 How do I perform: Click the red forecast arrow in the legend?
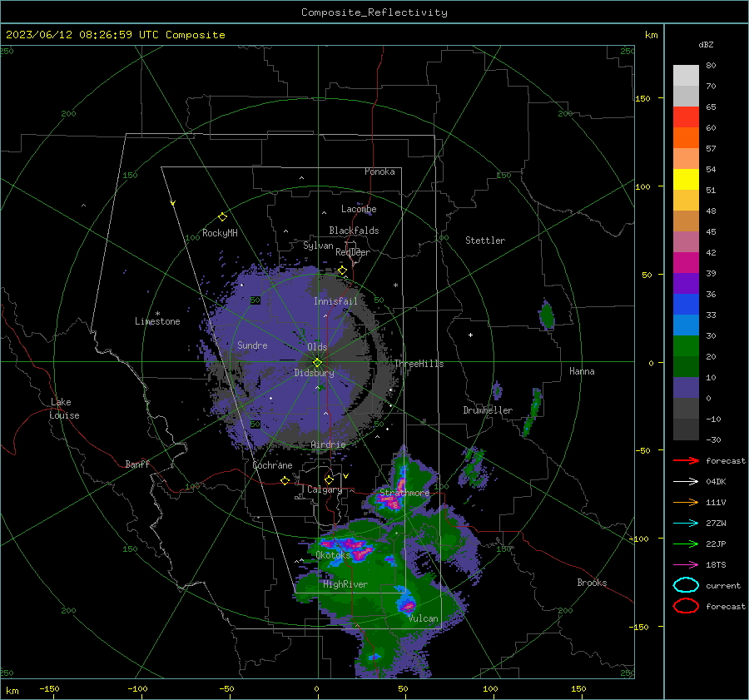click(686, 460)
